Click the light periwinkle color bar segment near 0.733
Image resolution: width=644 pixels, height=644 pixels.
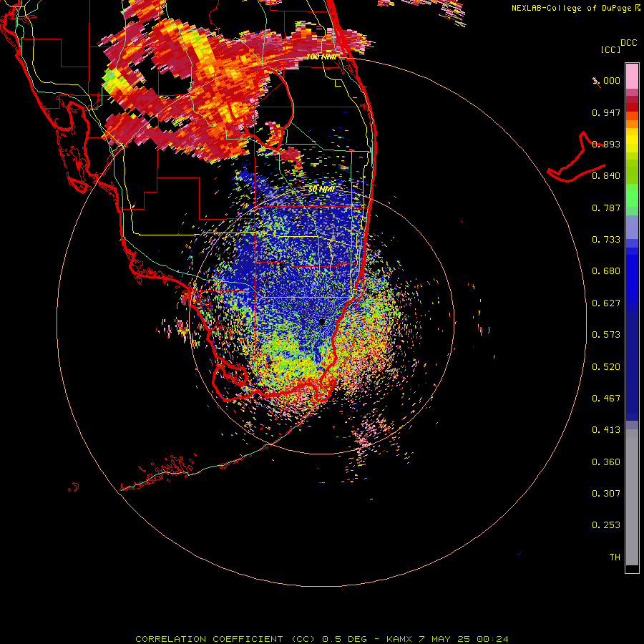click(632, 228)
